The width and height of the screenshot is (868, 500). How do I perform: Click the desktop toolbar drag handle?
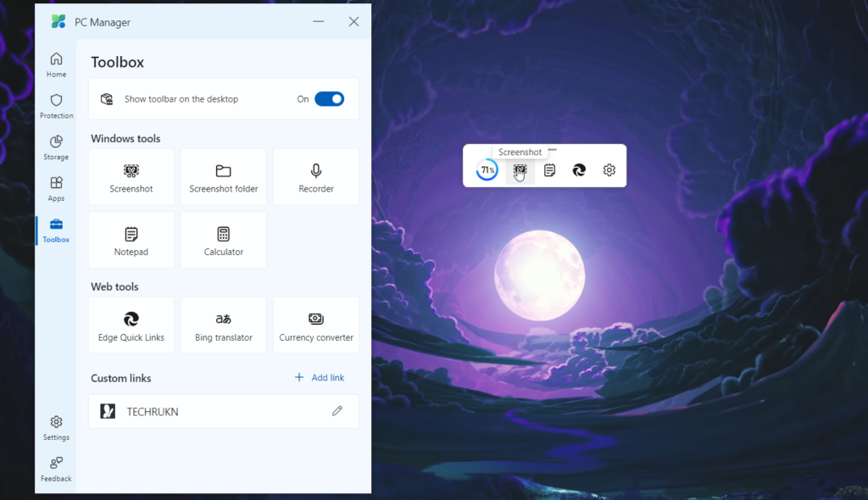coord(553,149)
